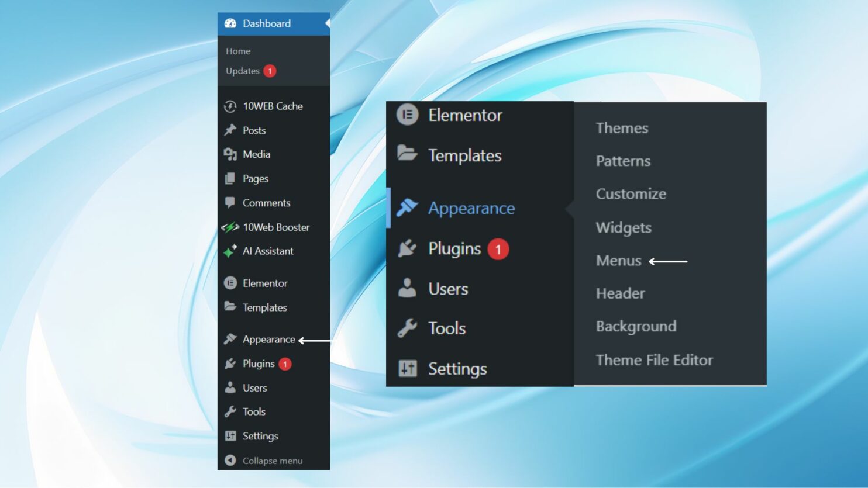Go to Home under Dashboard
This screenshot has height=488, width=868.
(x=237, y=51)
